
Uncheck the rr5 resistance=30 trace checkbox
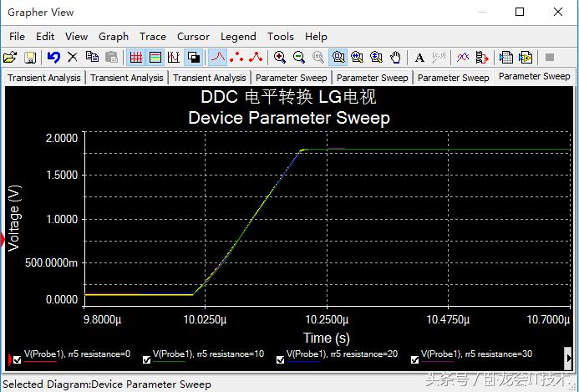click(x=414, y=359)
